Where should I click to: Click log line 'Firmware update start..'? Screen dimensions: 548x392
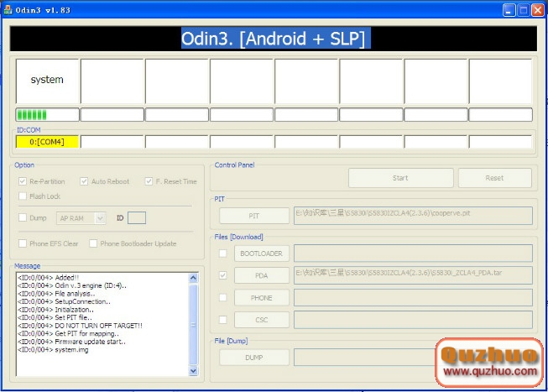coord(71,342)
